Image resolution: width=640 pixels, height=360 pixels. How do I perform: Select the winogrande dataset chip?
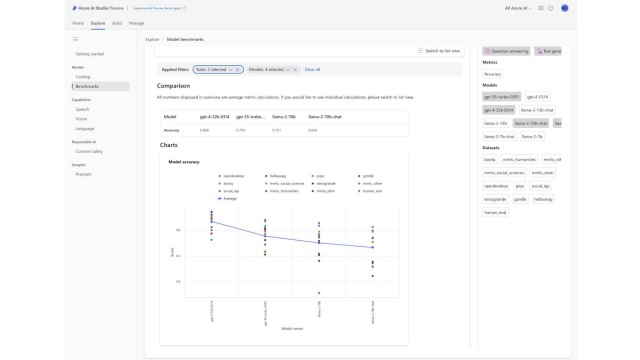pyautogui.click(x=495, y=199)
